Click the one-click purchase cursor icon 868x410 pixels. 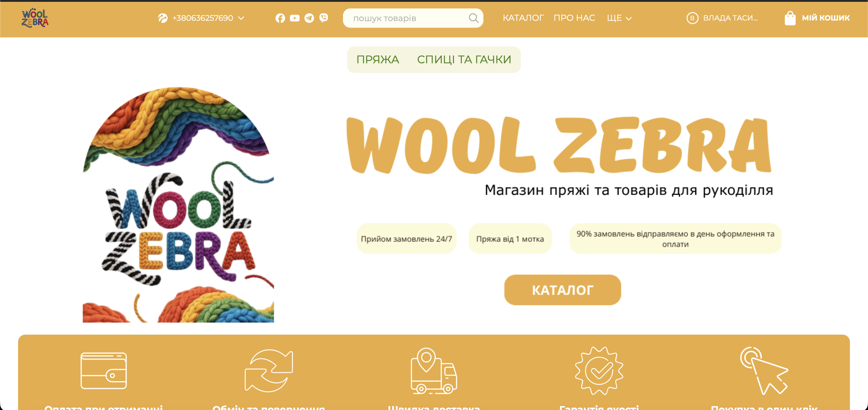click(x=764, y=371)
